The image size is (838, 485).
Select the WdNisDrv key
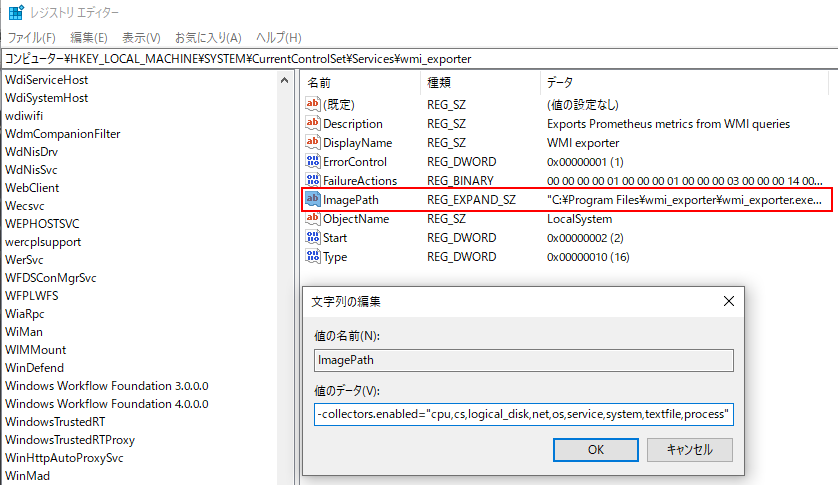click(x=32, y=152)
